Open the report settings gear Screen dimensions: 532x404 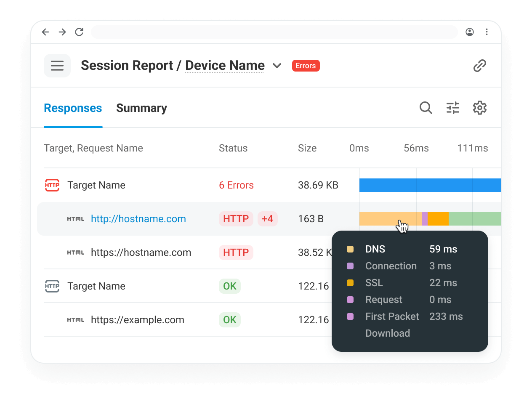tap(480, 108)
